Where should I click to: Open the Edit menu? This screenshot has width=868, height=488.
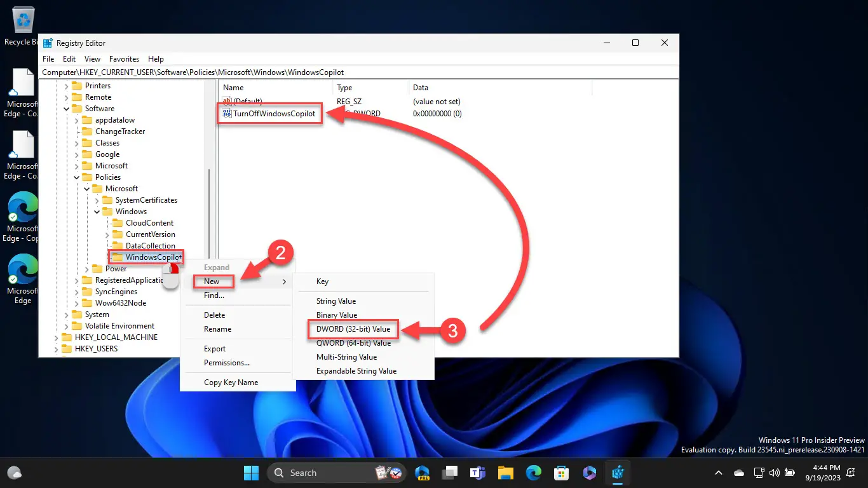tap(69, 58)
